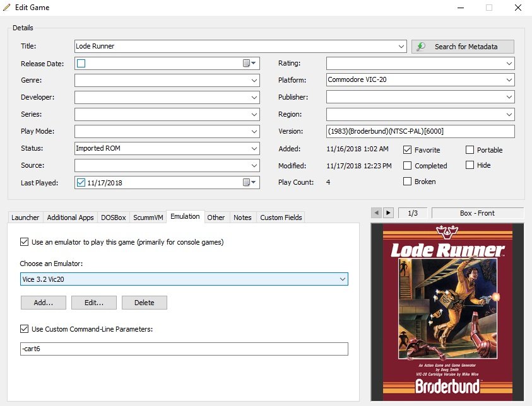Image resolution: width=532 pixels, height=406 pixels.
Task: Close the Edit Game window
Action: [517, 8]
